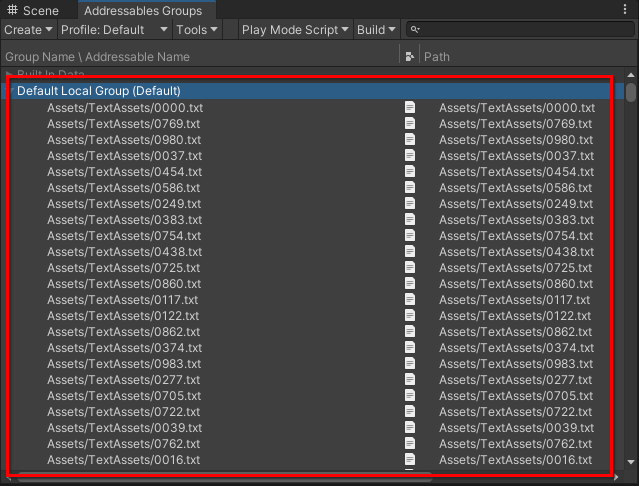Screen dimensions: 639x486
Task: Click text asset icon for 0769.txt
Action: (x=410, y=123)
